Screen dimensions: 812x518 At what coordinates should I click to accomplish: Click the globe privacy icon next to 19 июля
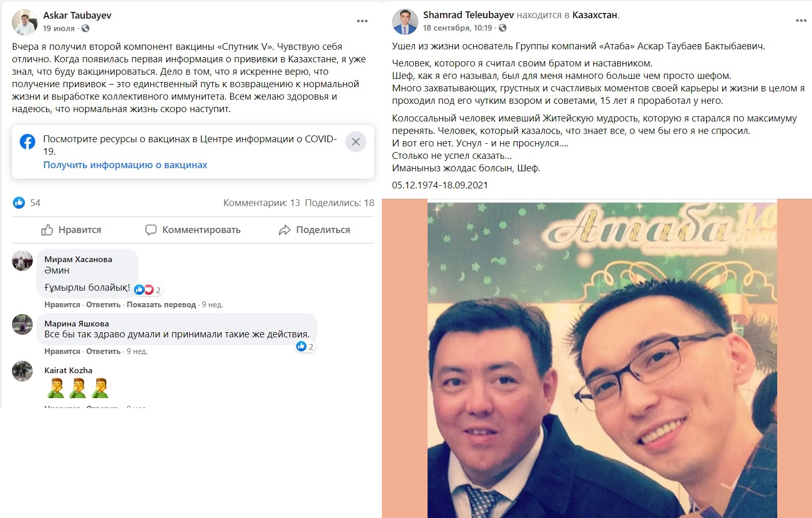coord(86,29)
